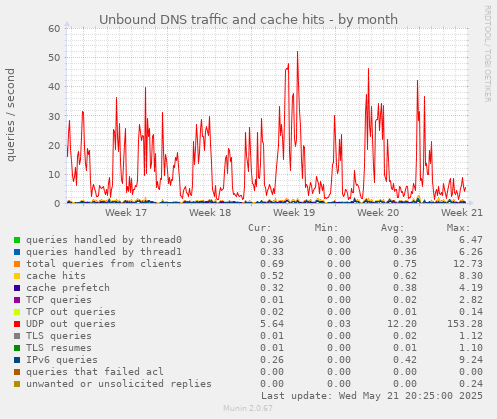Click cache prefetch max value 4.19

tap(471, 288)
